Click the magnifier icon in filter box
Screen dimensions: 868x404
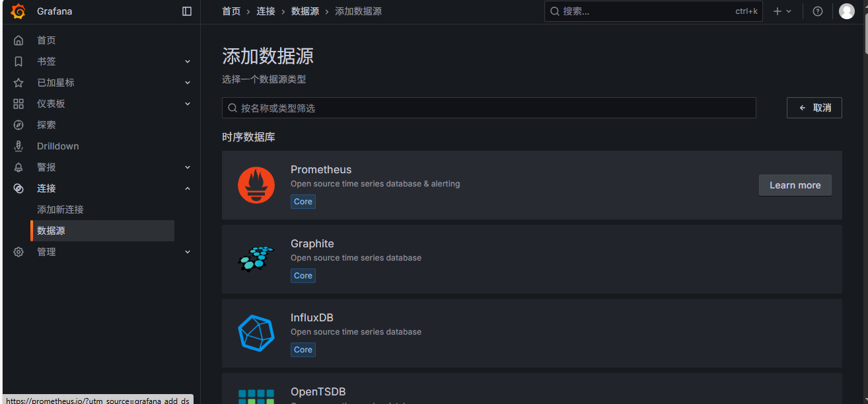[x=233, y=108]
